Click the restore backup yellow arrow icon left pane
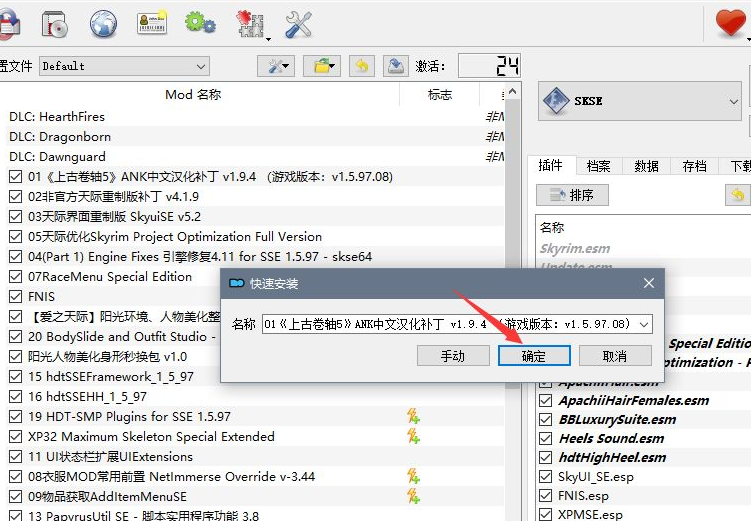 362,66
